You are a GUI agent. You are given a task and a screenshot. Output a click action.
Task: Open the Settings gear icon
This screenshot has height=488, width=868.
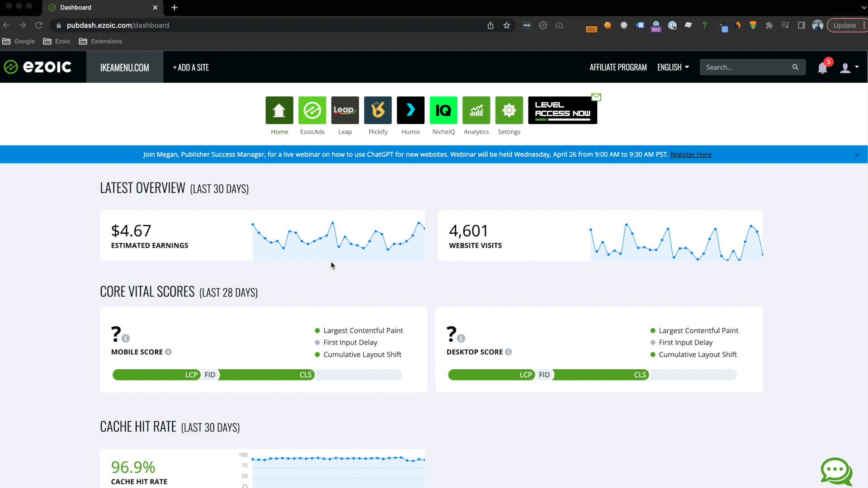pos(509,110)
